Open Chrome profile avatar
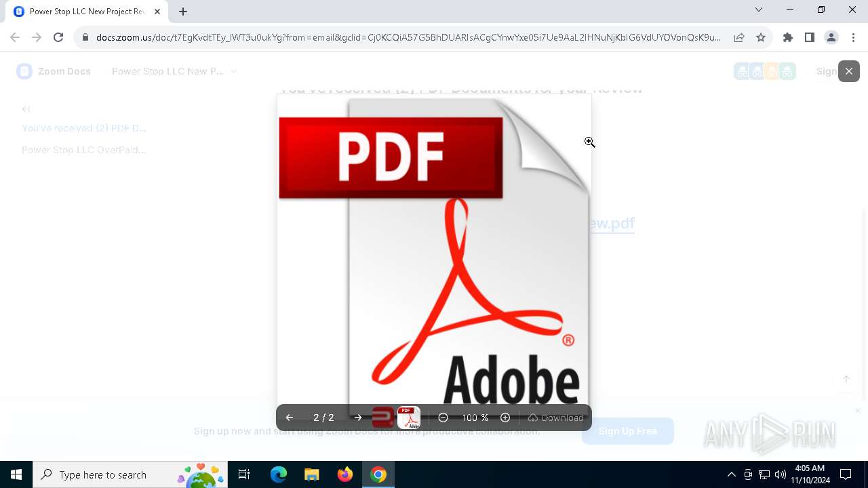The width and height of the screenshot is (868, 488). pos(831,37)
